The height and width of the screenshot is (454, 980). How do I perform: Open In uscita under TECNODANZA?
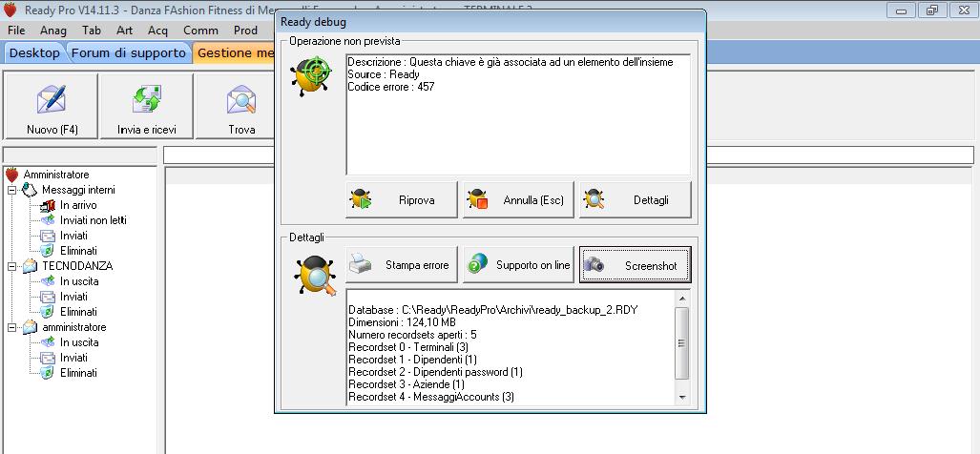pyautogui.click(x=79, y=281)
